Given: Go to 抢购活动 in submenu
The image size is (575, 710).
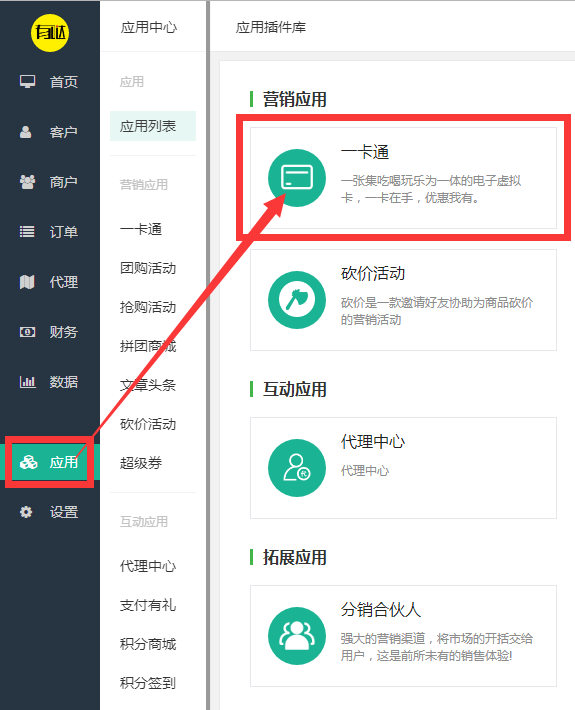Looking at the screenshot, I should pyautogui.click(x=148, y=307).
